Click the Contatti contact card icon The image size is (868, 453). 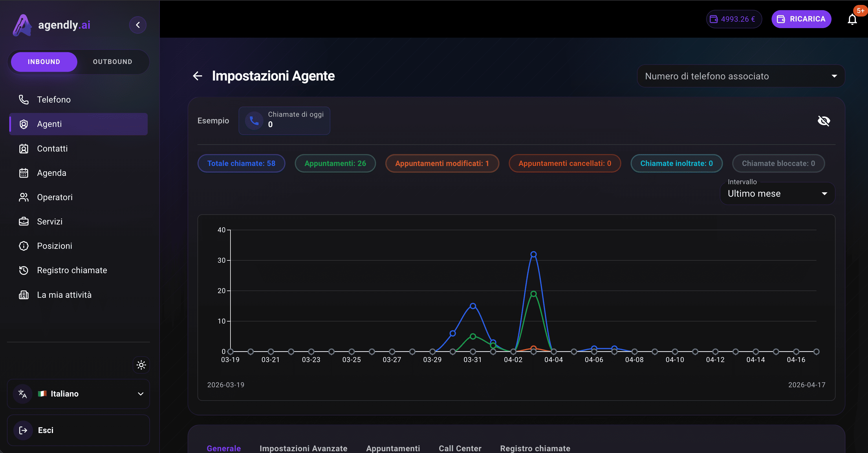23,149
